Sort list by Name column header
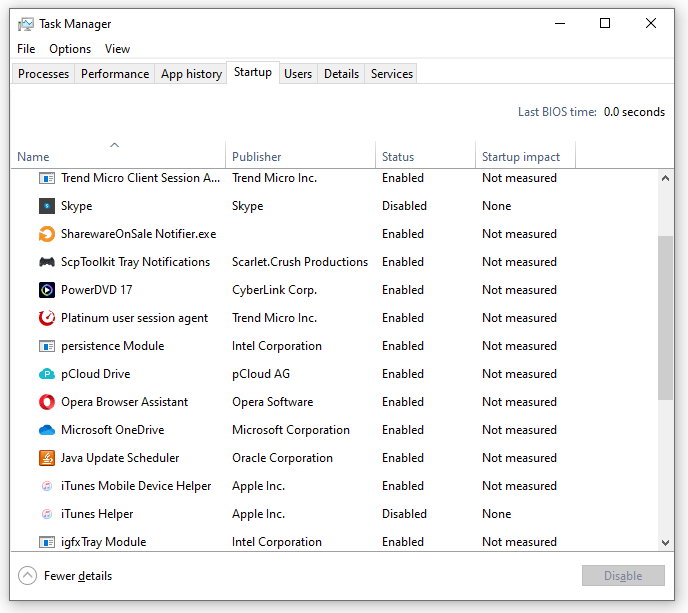Screen dimensions: 688x613 point(34,157)
